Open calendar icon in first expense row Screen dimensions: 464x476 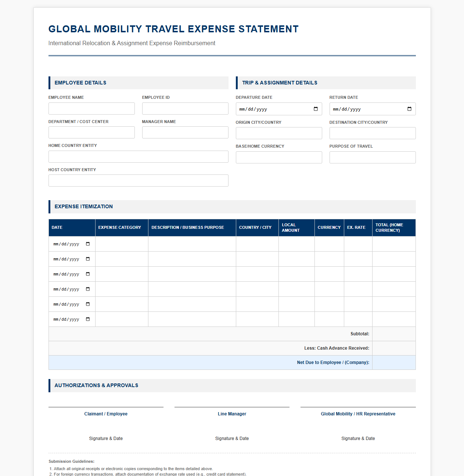pyautogui.click(x=88, y=244)
